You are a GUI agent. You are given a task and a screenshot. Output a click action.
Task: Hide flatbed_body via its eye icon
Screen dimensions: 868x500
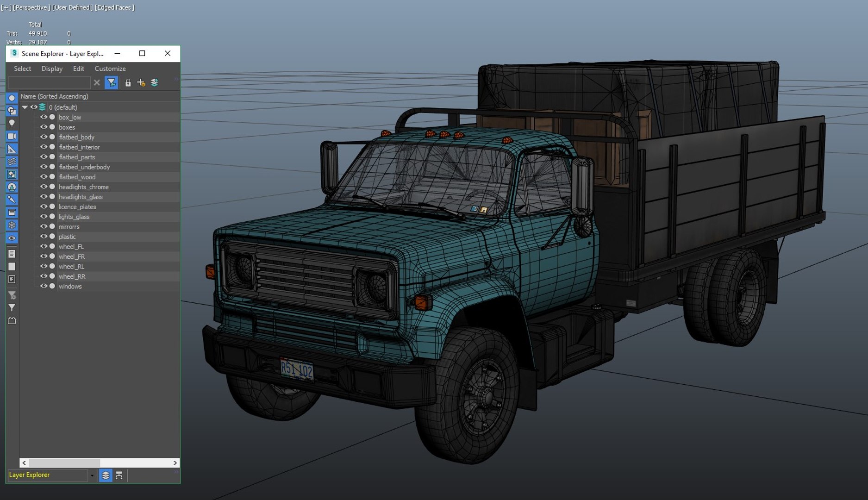(44, 137)
